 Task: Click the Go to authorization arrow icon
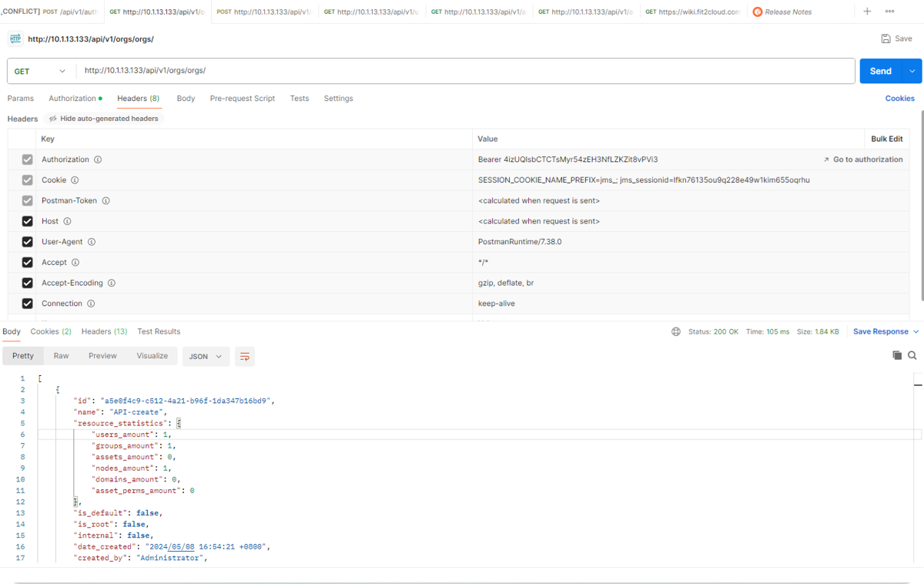point(826,159)
